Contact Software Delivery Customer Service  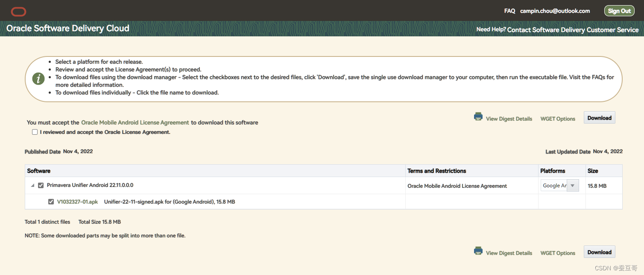point(573,30)
